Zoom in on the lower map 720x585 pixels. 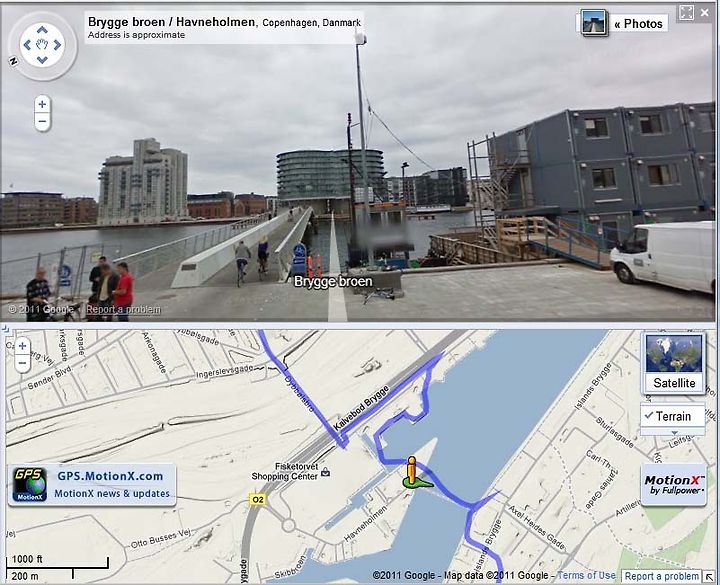click(22, 346)
